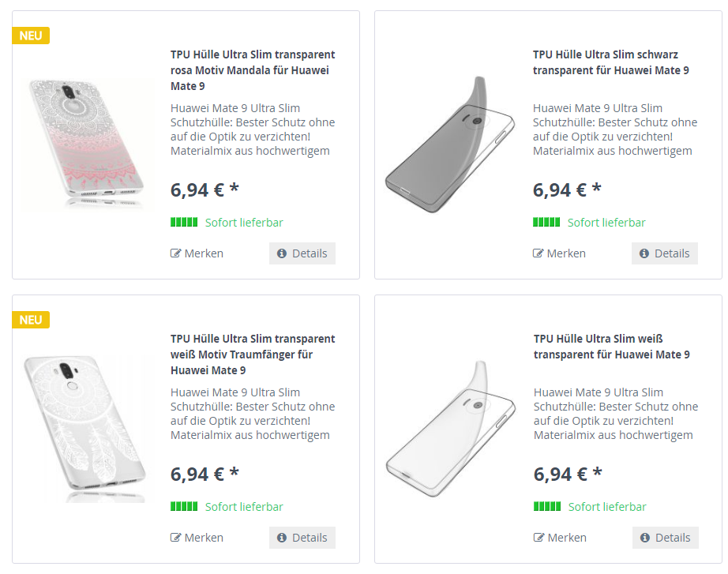
Task: Bookmark Mandala case with Merken
Action: pos(197,253)
